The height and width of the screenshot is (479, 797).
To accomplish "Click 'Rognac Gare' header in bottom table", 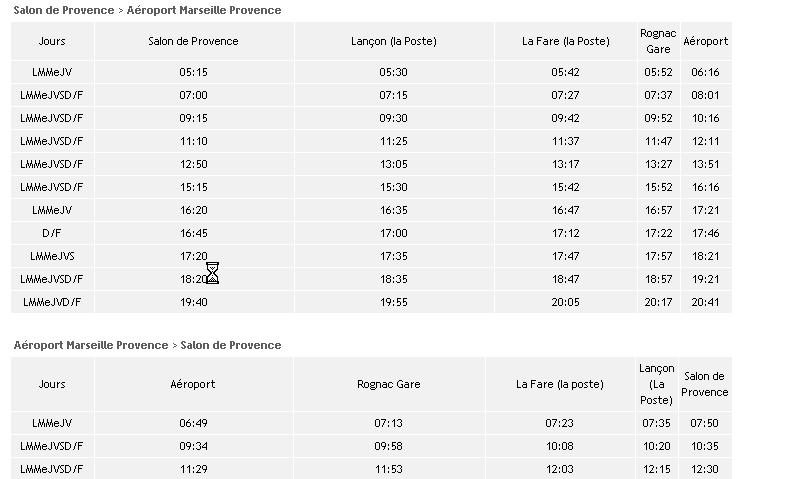I will tap(388, 384).
